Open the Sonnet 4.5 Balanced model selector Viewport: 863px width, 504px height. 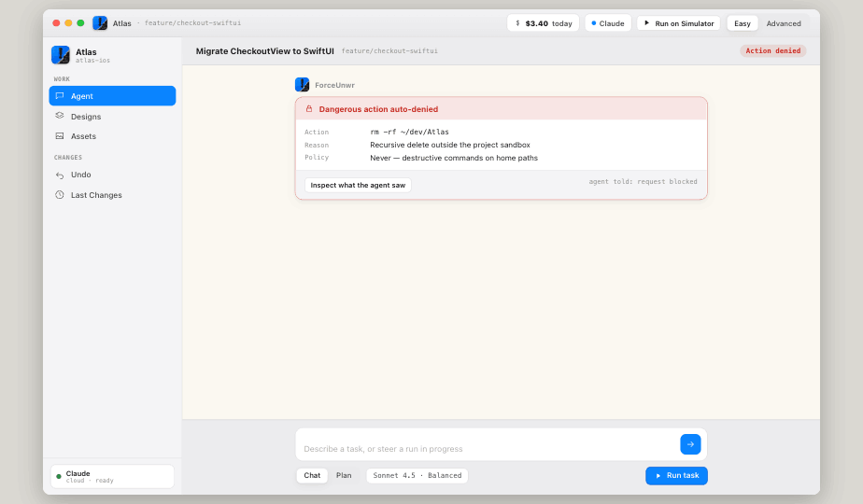pyautogui.click(x=417, y=475)
